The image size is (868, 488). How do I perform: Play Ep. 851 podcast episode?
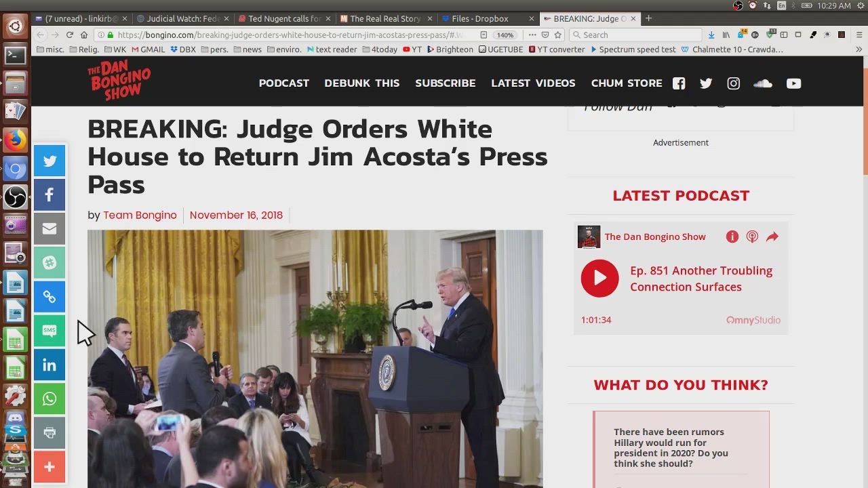point(599,279)
